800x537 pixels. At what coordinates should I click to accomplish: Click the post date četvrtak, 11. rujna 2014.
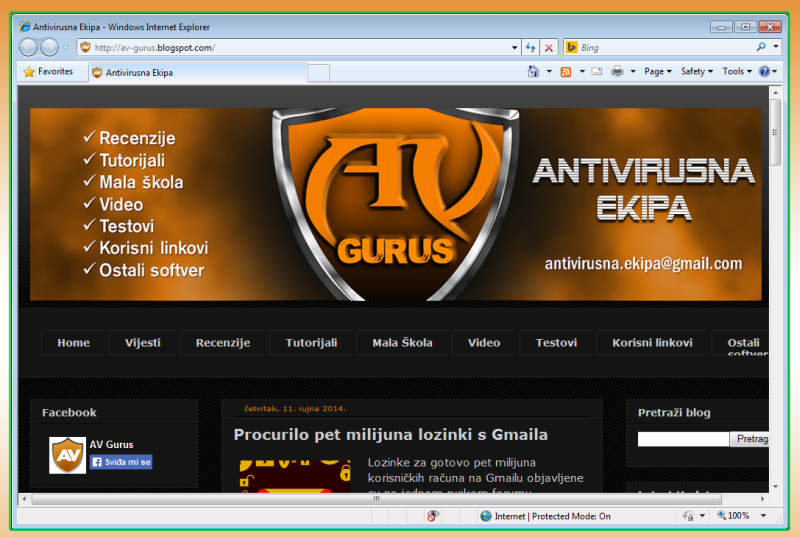click(295, 408)
